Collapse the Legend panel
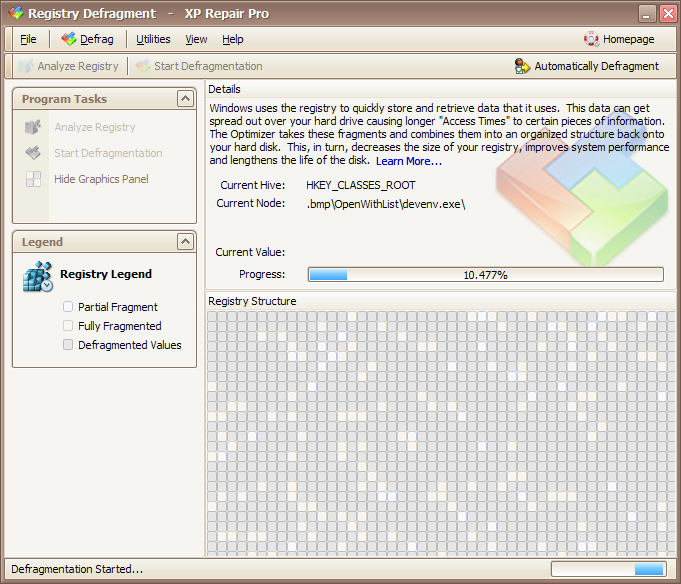The image size is (681, 584). [185, 241]
